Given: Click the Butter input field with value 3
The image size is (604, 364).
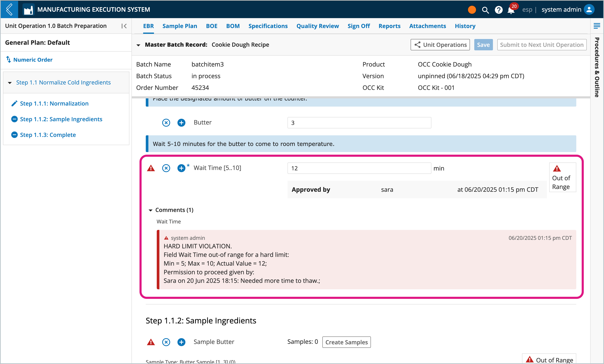Looking at the screenshot, I should [x=359, y=123].
